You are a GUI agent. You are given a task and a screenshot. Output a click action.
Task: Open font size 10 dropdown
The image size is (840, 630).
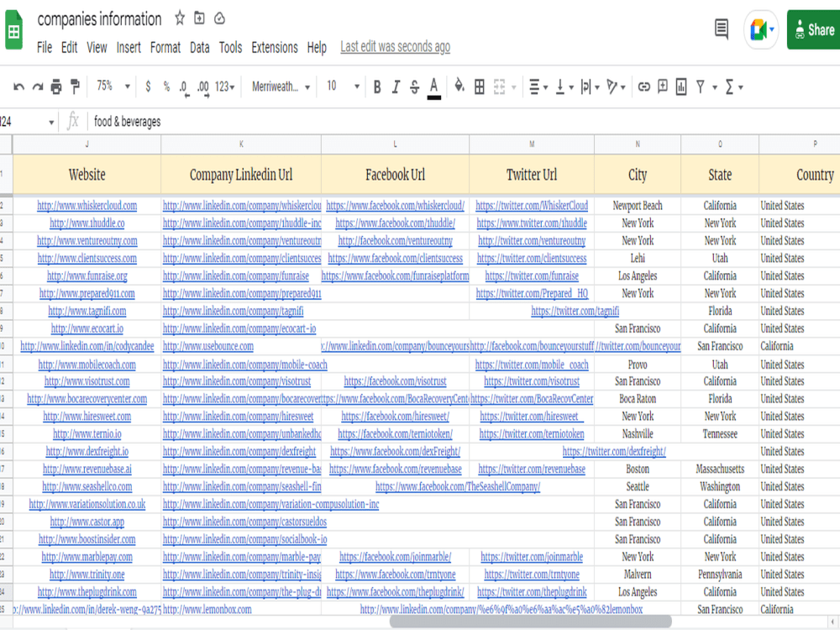tap(343, 87)
